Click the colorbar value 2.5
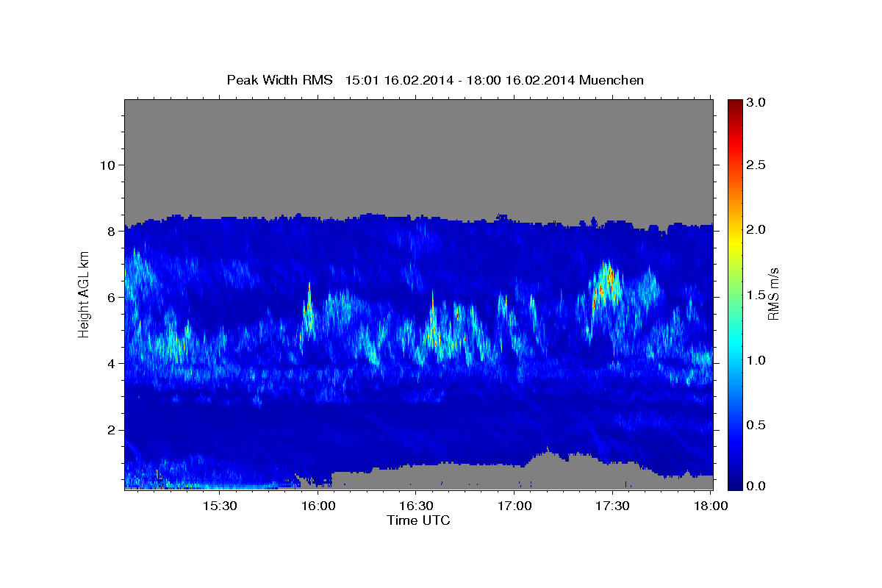The height and width of the screenshot is (588, 882). click(x=756, y=165)
